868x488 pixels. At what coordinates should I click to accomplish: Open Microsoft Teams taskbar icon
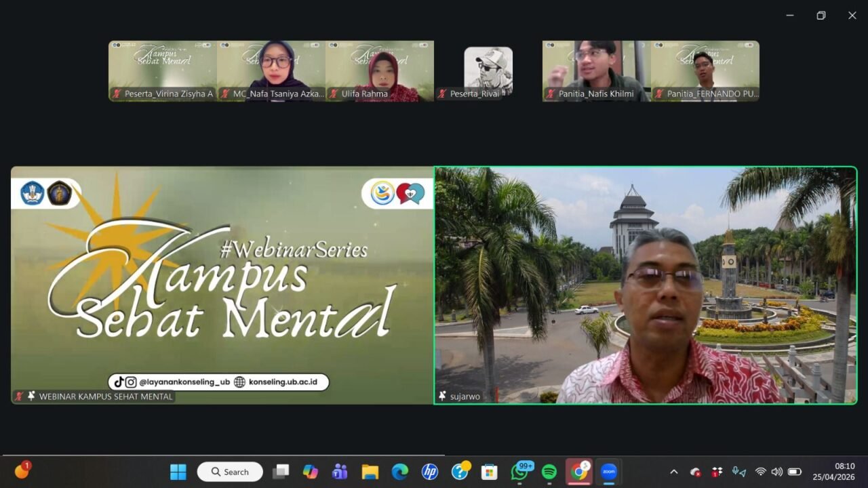coord(340,472)
